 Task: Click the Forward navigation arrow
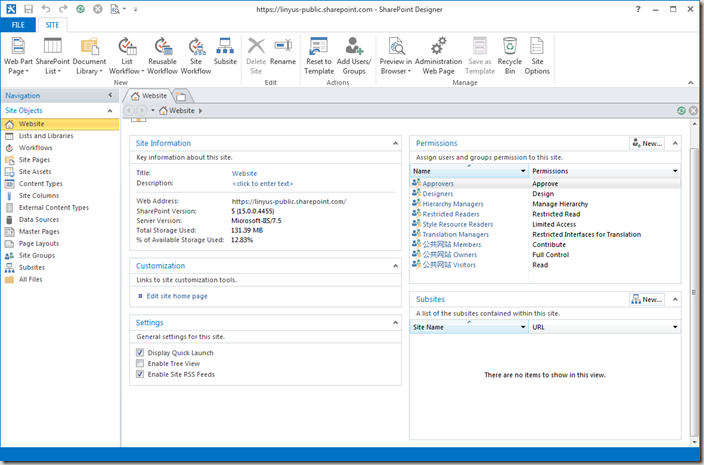click(141, 110)
